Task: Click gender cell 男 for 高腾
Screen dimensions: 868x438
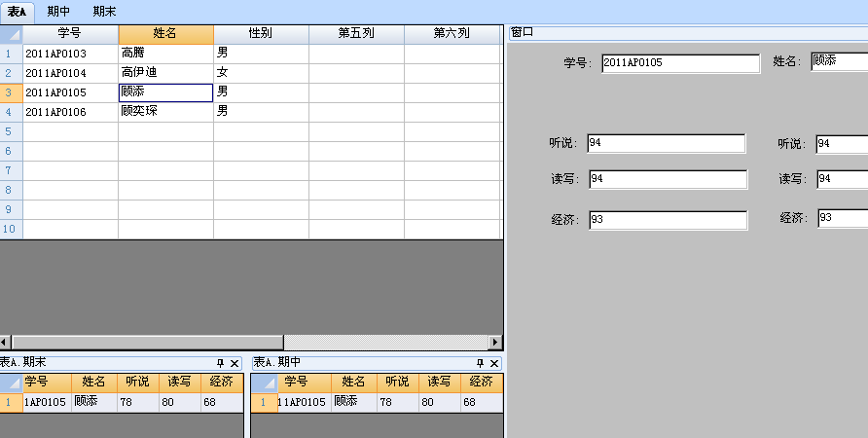Action: 261,55
